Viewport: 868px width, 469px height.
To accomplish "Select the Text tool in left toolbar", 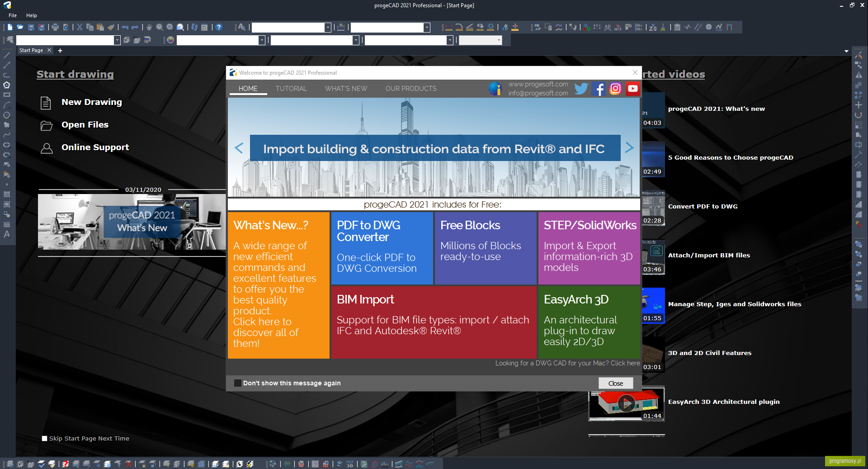I will [7, 234].
